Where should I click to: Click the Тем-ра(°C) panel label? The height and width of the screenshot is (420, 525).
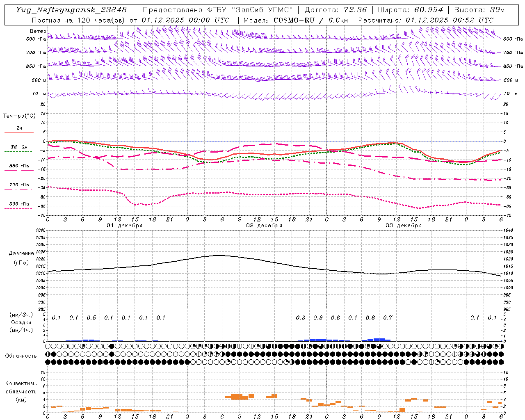[x=19, y=116]
